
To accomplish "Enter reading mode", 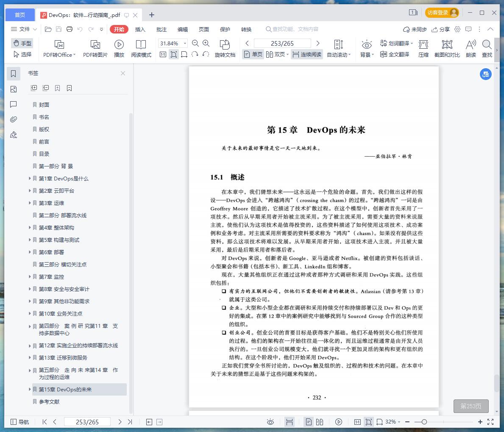I will coord(141,49).
